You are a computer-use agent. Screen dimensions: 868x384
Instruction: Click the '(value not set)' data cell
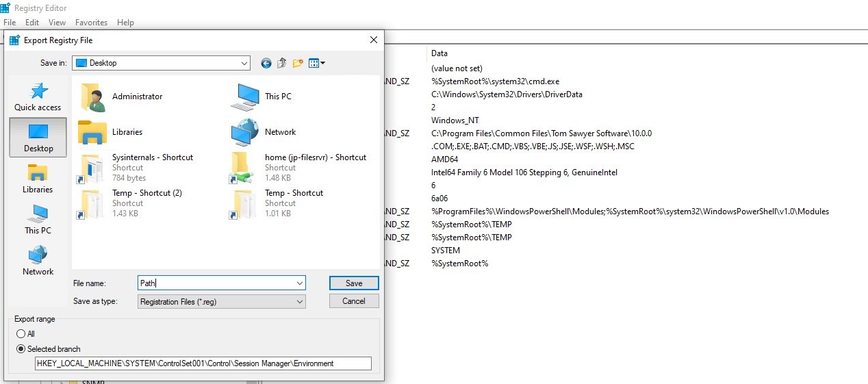click(x=457, y=68)
